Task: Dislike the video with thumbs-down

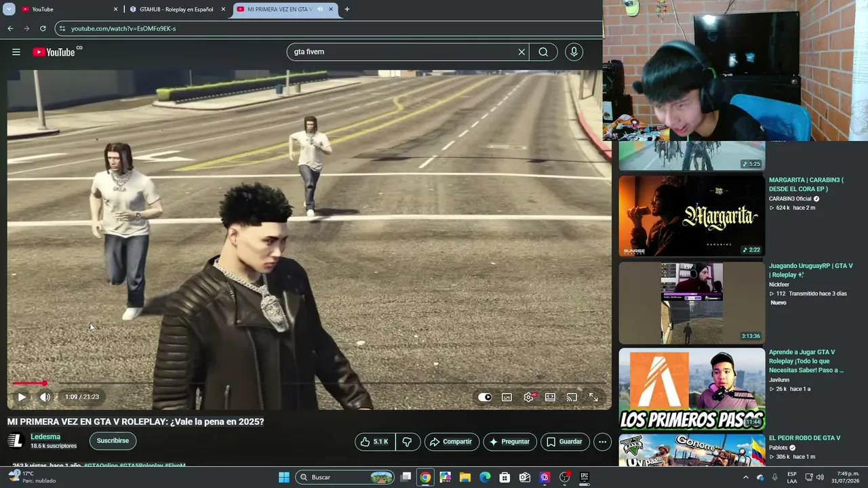Action: click(x=407, y=442)
